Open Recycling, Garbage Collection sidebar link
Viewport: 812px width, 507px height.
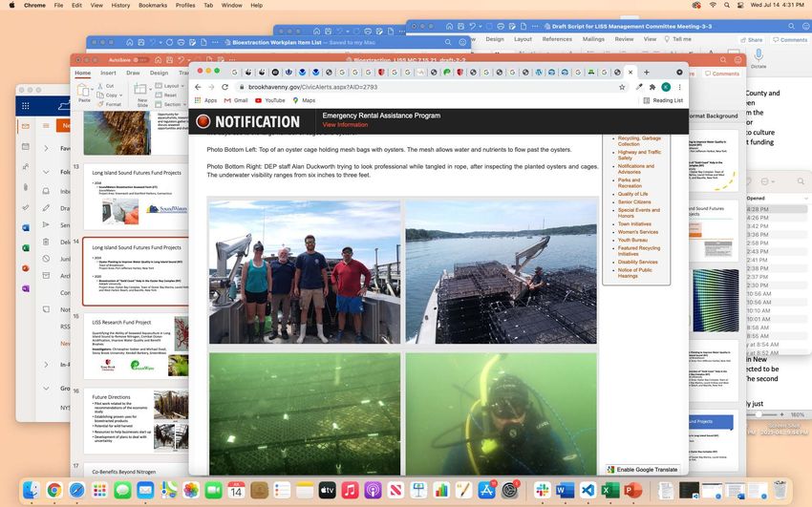pos(639,141)
